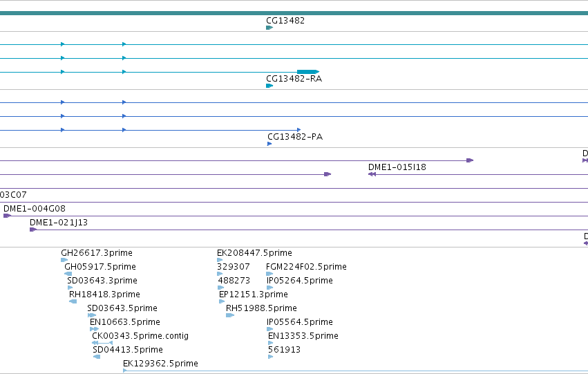Select the CG13482-RA transcript label

(294, 79)
